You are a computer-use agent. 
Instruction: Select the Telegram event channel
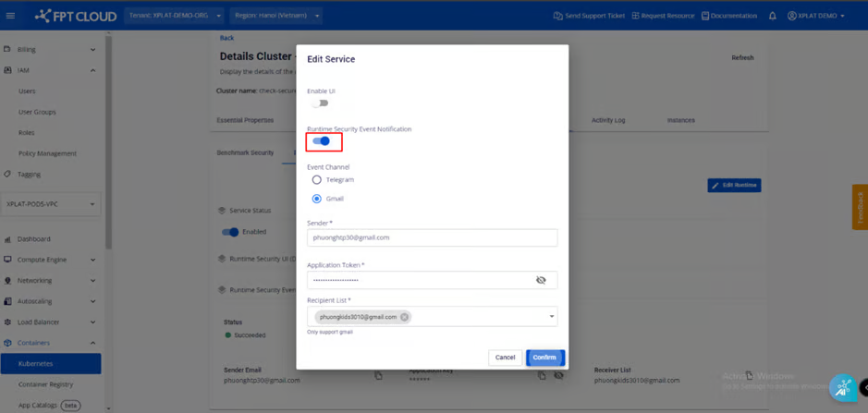(x=317, y=180)
